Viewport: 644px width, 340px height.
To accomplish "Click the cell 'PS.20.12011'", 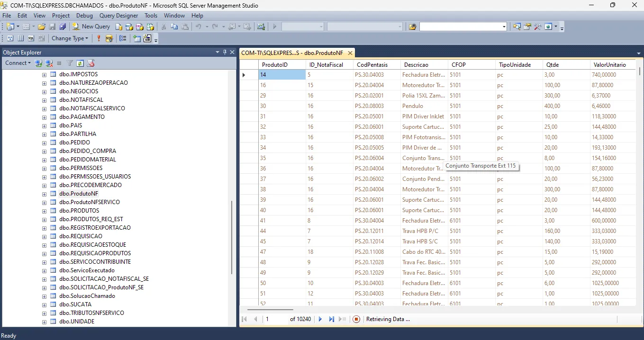I will (x=377, y=231).
